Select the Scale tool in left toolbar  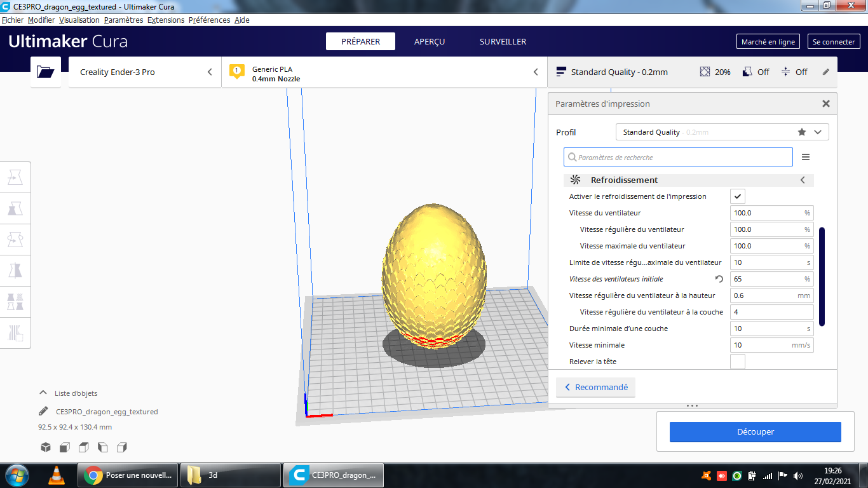(x=15, y=208)
